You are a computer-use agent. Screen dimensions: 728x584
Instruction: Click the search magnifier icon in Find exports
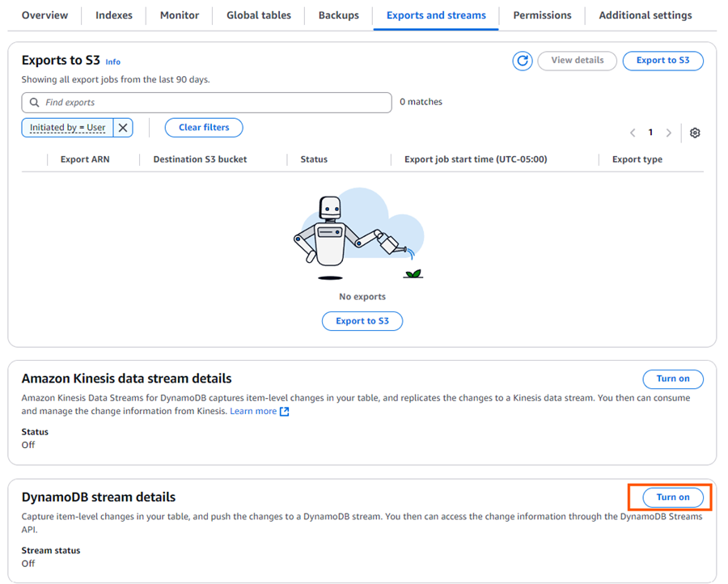34,102
